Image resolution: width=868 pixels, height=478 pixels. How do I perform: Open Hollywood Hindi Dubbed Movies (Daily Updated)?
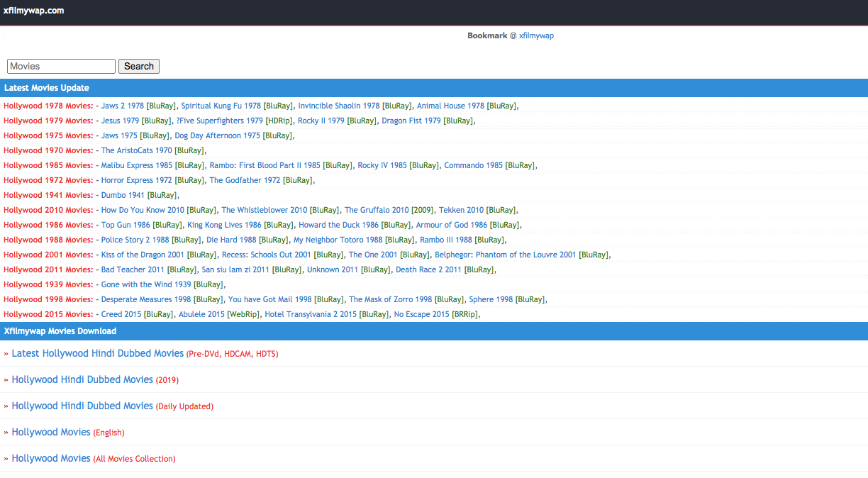[x=82, y=406]
